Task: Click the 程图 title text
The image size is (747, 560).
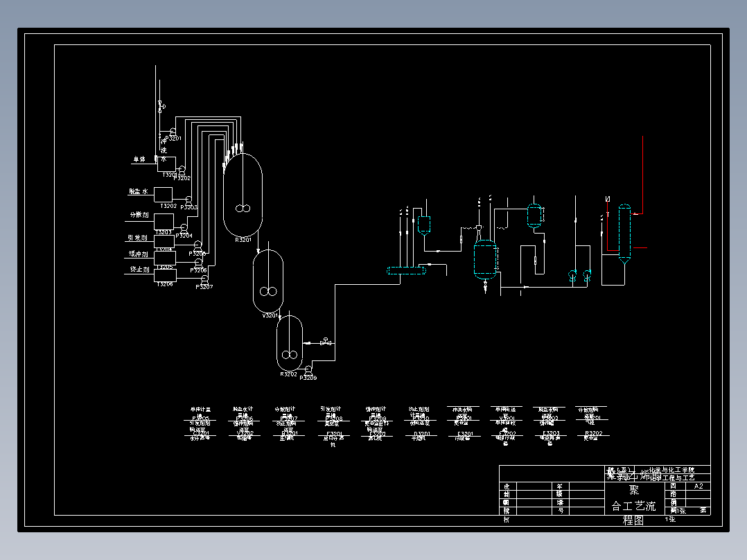Action: (633, 520)
